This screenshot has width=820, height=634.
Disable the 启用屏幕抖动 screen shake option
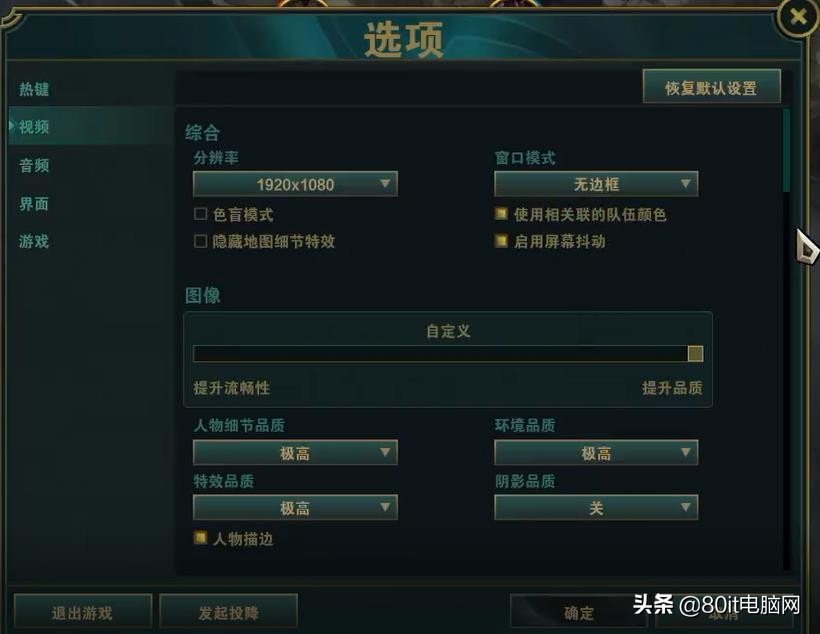tap(499, 240)
